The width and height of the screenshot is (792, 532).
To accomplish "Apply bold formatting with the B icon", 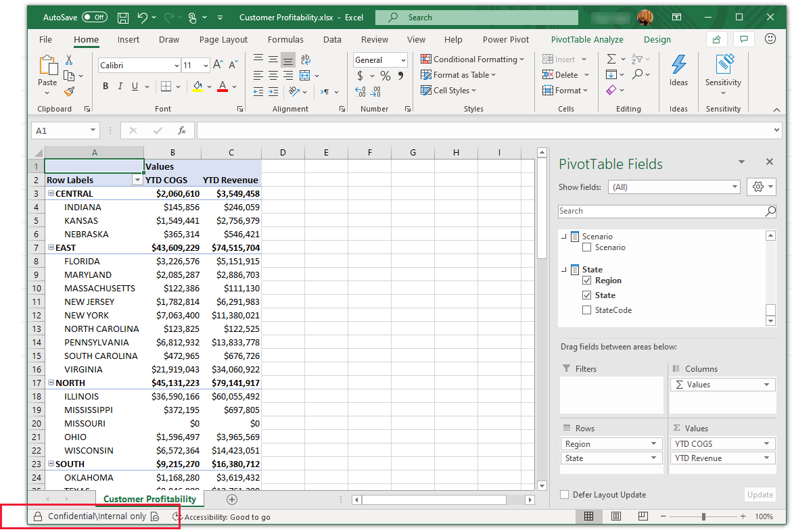I will (106, 86).
